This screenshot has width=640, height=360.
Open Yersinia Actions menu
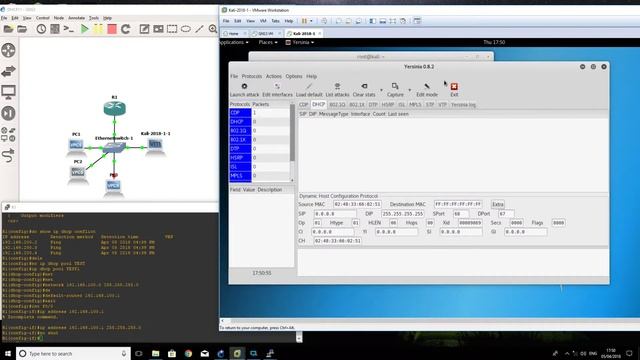pyautogui.click(x=273, y=76)
